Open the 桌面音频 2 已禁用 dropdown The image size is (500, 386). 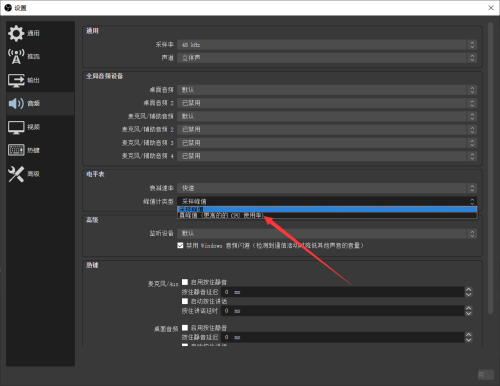pyautogui.click(x=327, y=103)
